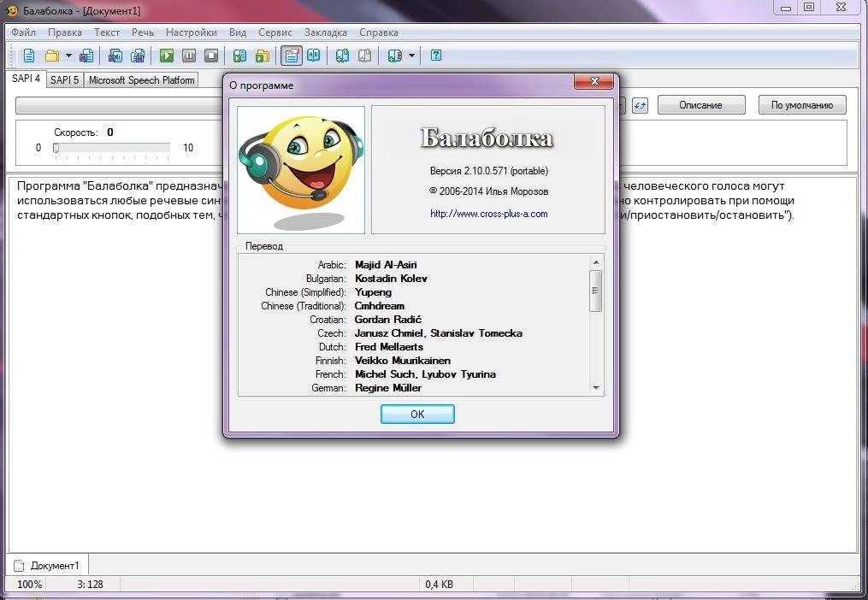This screenshot has width=868, height=600.
Task: Click the split-and-convert audio save icon
Action: (138, 56)
